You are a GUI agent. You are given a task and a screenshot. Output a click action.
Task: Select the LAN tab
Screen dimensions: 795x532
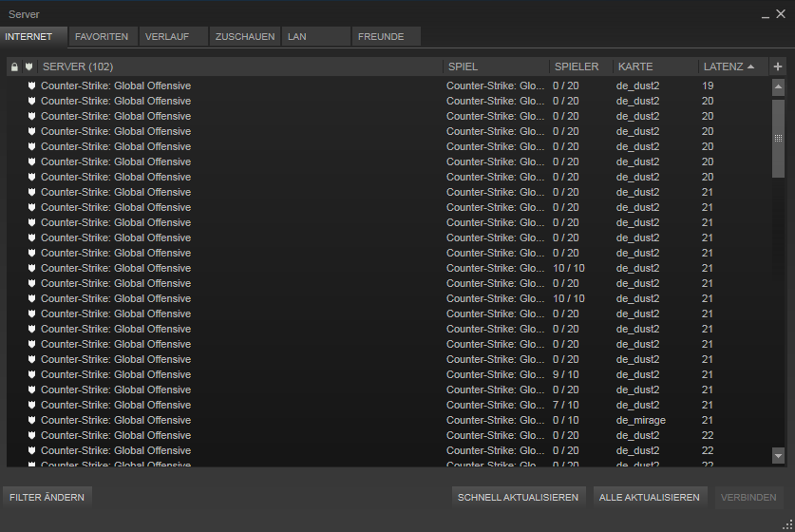point(316,36)
